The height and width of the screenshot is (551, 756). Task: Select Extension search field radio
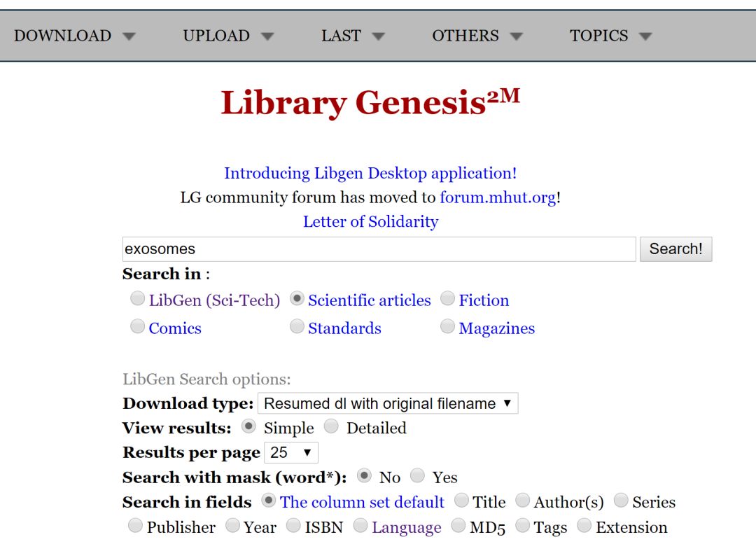click(x=584, y=526)
